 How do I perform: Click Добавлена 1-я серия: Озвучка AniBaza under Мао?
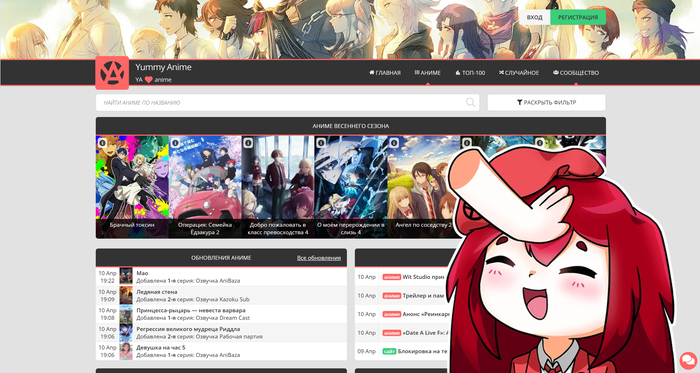click(188, 281)
